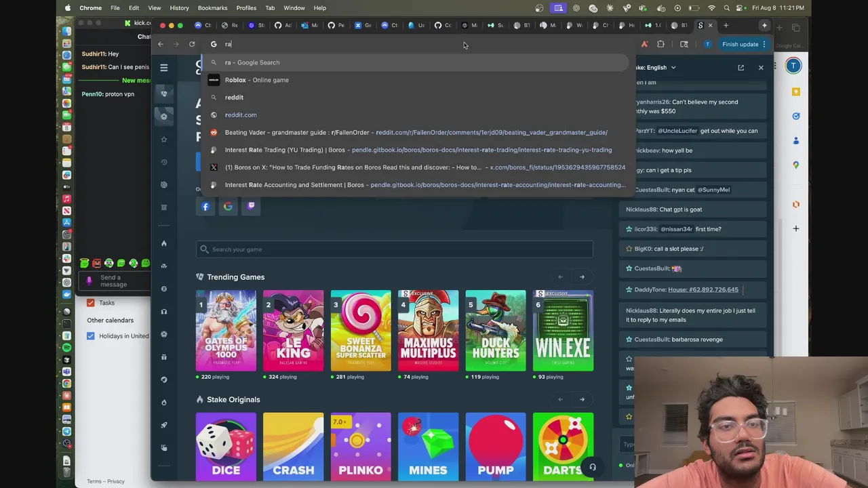Select the 'ra - Google Search' suggestion

415,62
